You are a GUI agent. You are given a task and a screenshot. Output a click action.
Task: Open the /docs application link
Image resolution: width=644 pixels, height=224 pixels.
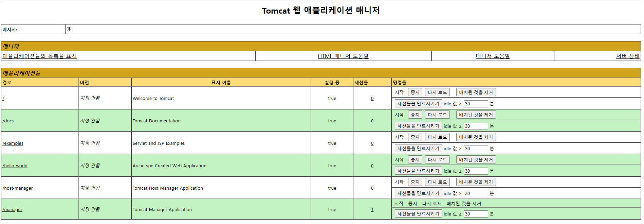coord(8,121)
